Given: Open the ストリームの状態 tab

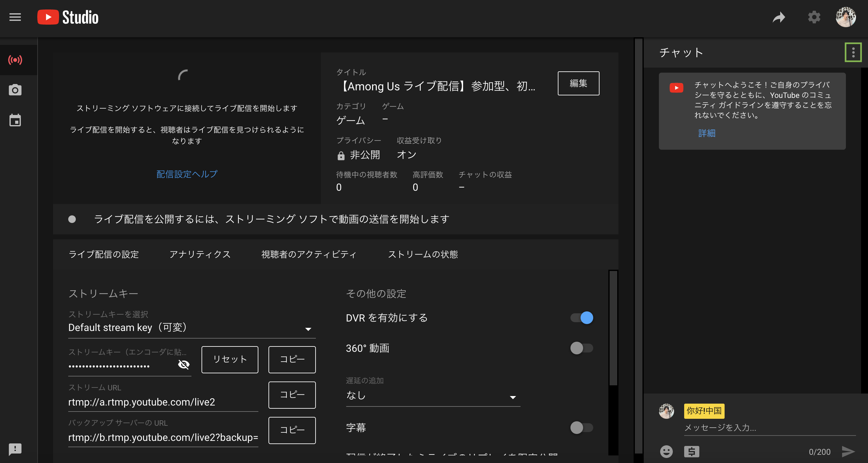Looking at the screenshot, I should click(x=423, y=255).
